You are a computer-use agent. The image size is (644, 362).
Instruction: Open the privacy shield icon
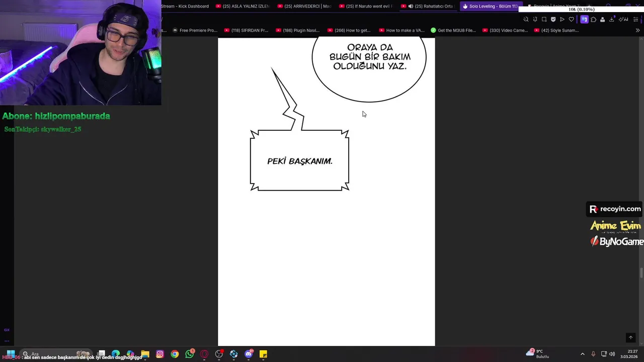[553, 20]
